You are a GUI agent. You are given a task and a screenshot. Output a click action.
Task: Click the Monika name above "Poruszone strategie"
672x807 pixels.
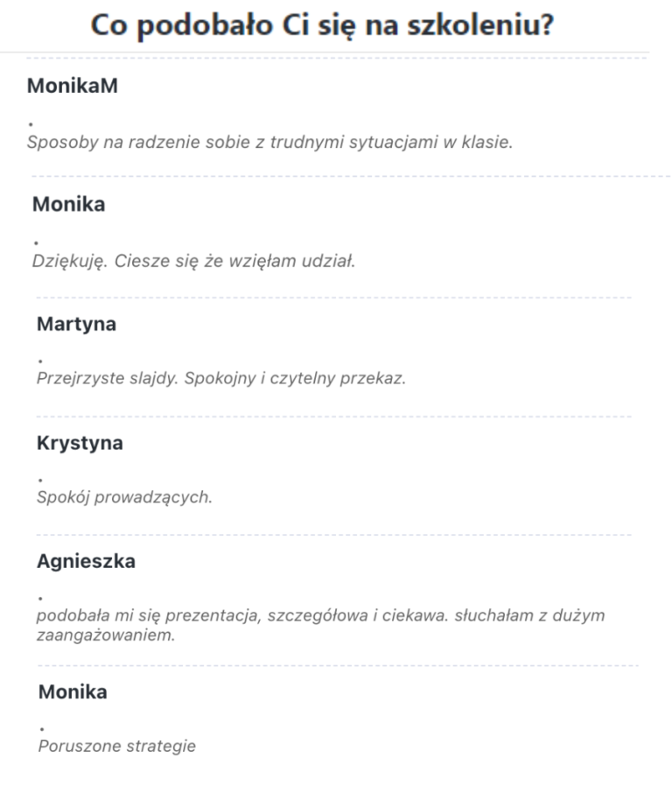coord(73,692)
